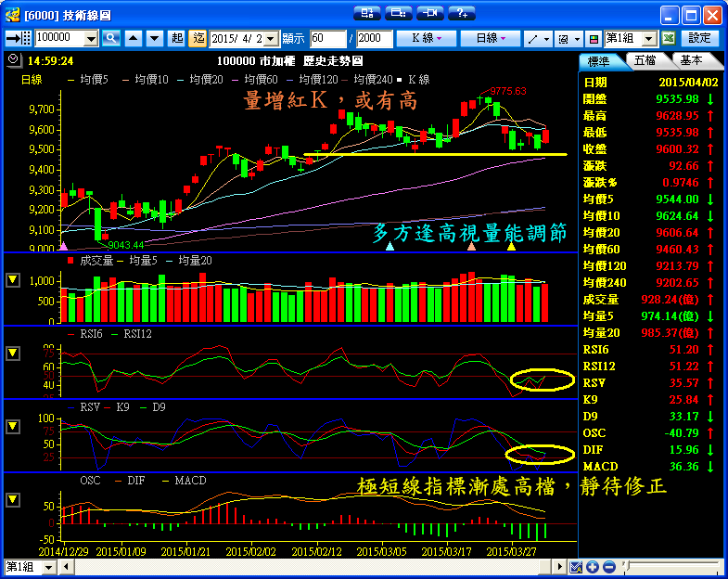The image size is (728, 579).
Task: Switch to the 基本 tab
Action: coord(691,60)
